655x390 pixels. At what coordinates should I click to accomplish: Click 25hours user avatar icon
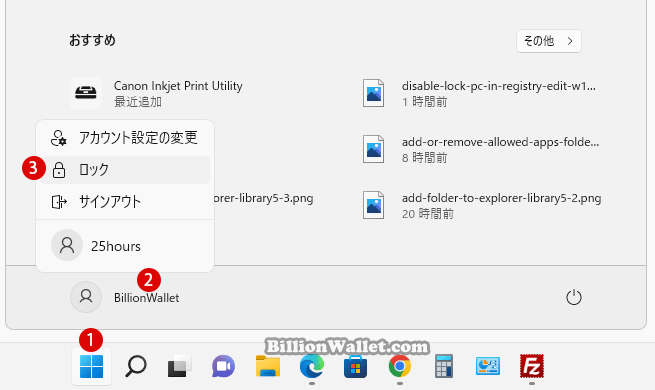[x=67, y=245]
